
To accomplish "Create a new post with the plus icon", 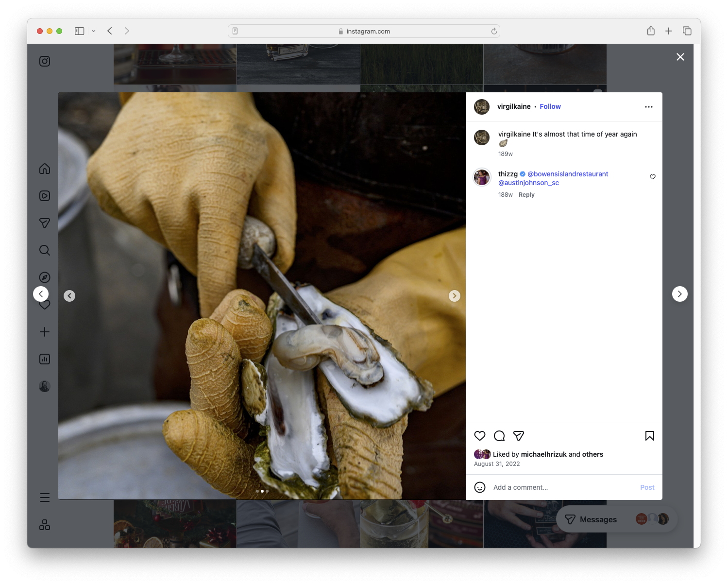I will click(x=44, y=332).
